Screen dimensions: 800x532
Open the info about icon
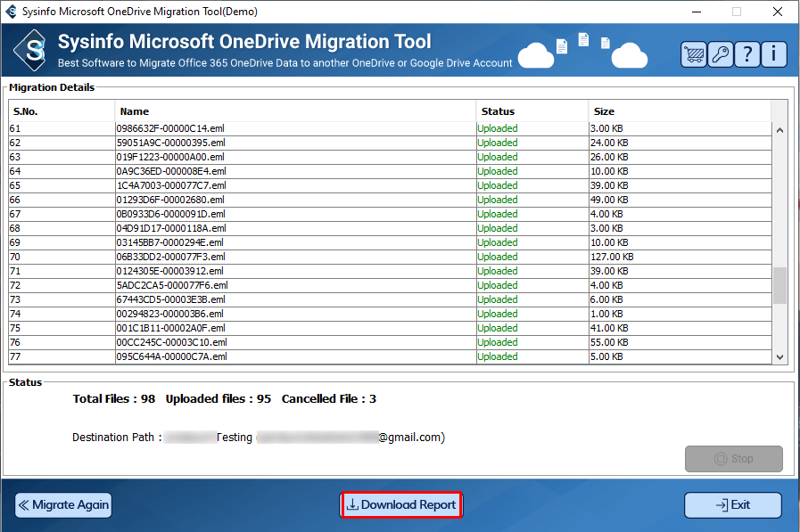(773, 54)
